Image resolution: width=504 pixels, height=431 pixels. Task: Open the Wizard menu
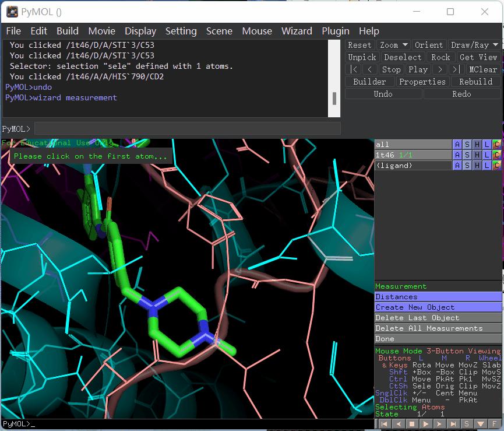pos(297,31)
